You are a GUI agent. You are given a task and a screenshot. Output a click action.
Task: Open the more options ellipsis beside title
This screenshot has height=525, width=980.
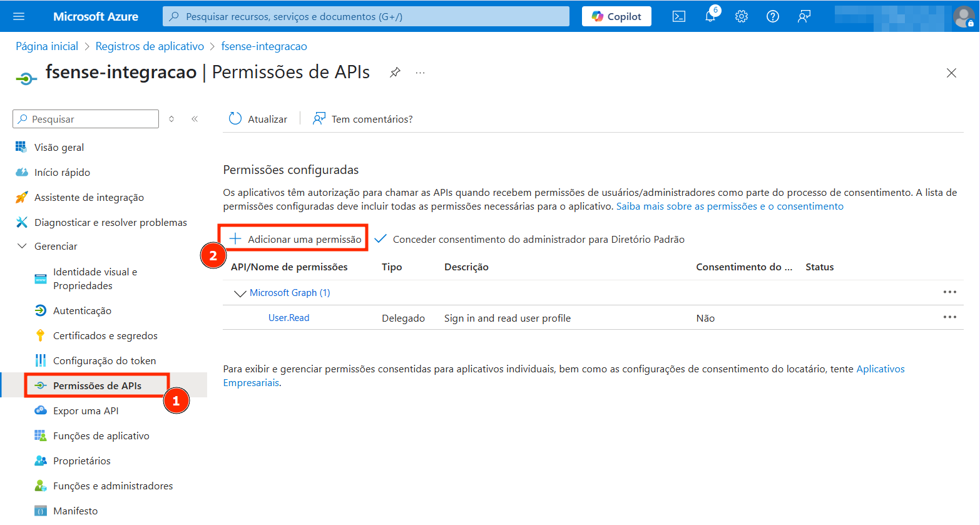point(421,73)
